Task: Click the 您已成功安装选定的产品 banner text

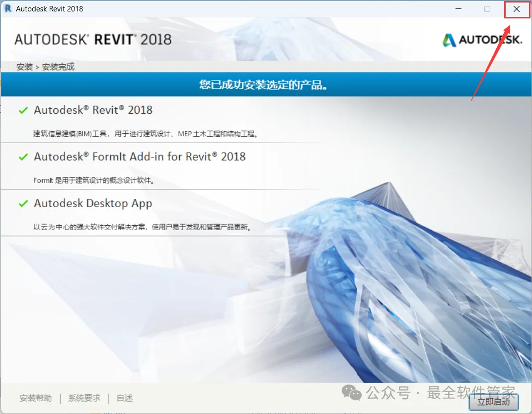Action: pyautogui.click(x=263, y=84)
